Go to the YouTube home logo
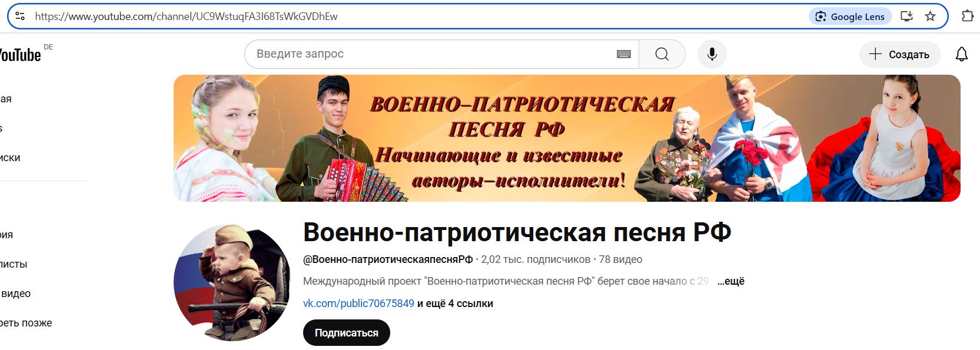This screenshot has width=980, height=350. [19, 55]
